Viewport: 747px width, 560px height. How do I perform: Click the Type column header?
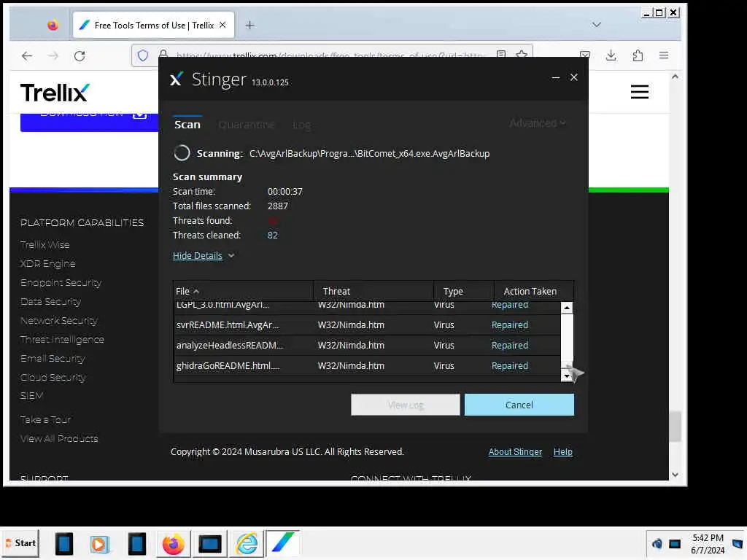463,291
